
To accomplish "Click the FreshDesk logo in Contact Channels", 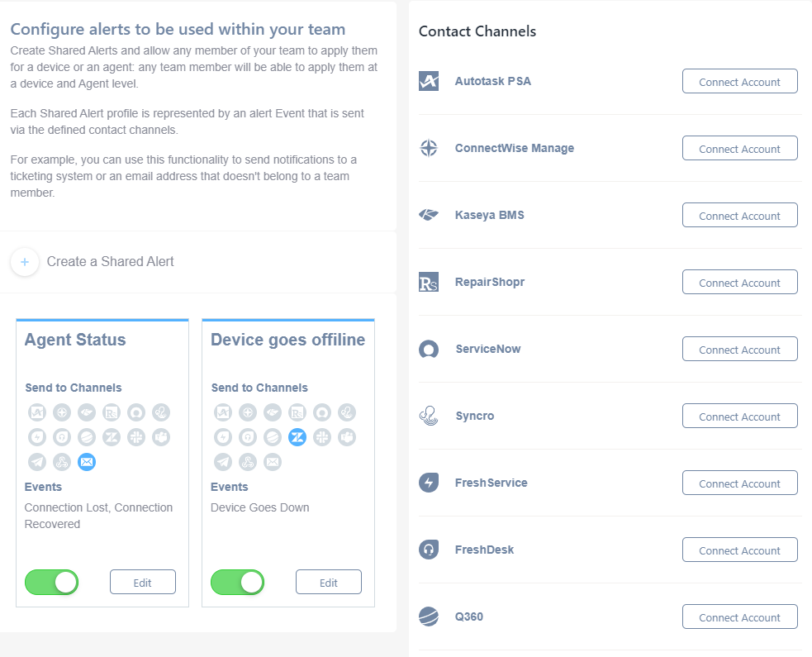I will 429,550.
